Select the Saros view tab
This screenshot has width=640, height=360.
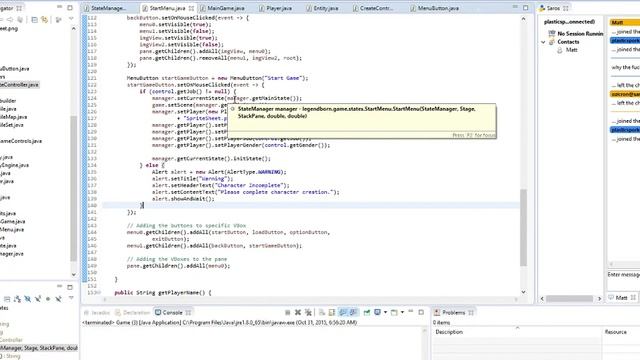tap(553, 8)
